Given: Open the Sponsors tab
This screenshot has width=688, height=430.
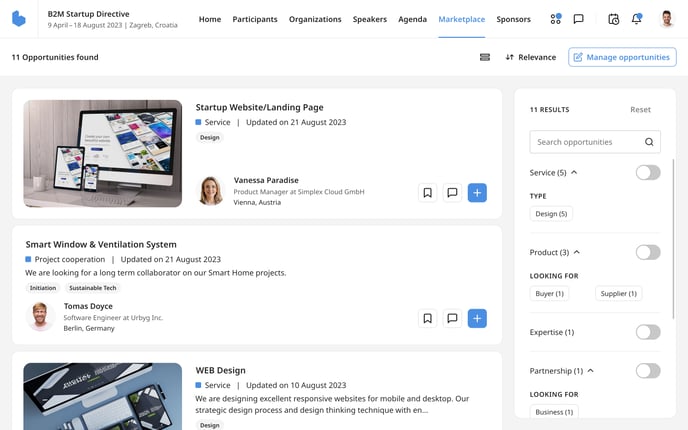Looking at the screenshot, I should click(513, 19).
